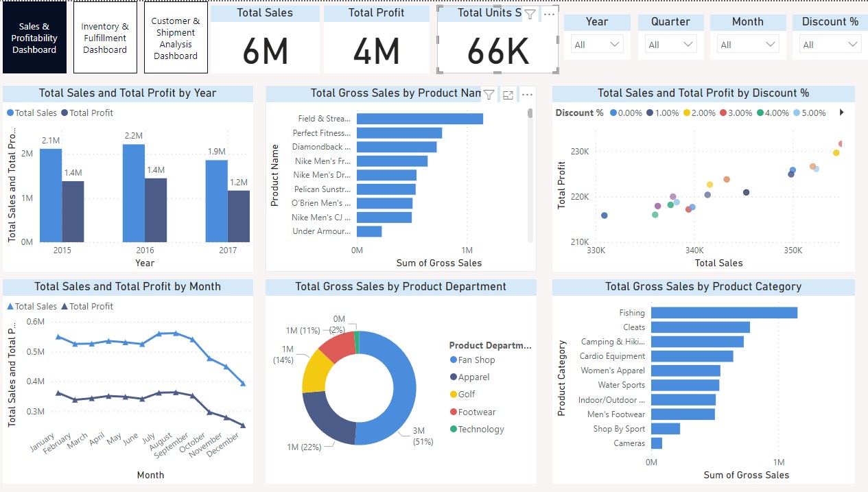Select Sales & Profitability Dashboard button
Image resolution: width=868 pixels, height=492 pixels.
point(34,38)
